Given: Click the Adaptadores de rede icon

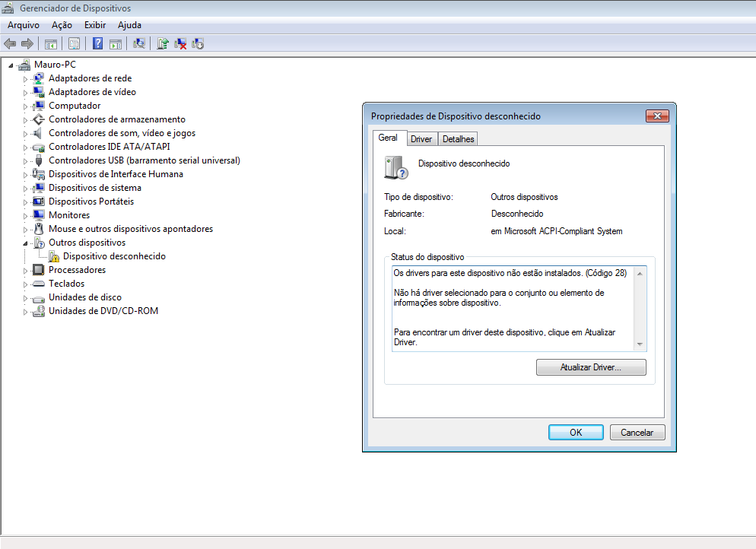Looking at the screenshot, I should tap(39, 78).
